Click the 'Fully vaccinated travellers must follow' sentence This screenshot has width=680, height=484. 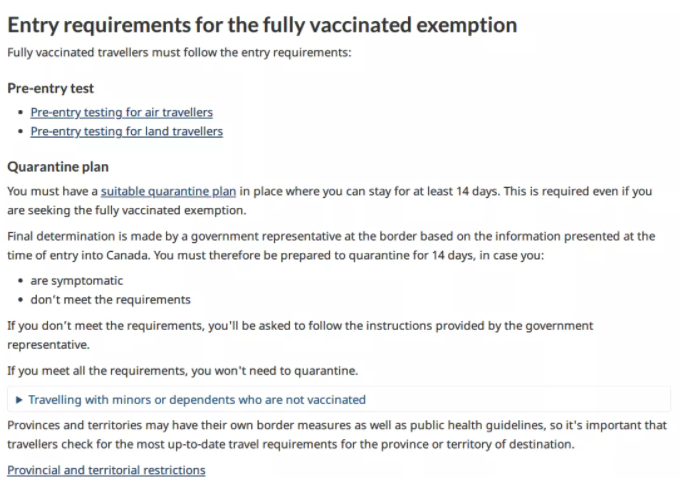point(179,52)
